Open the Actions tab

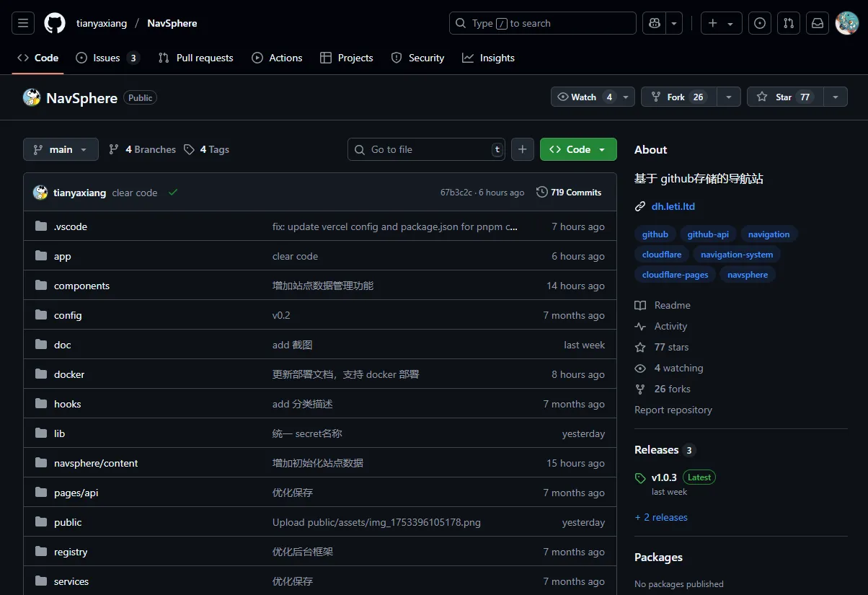click(x=277, y=58)
